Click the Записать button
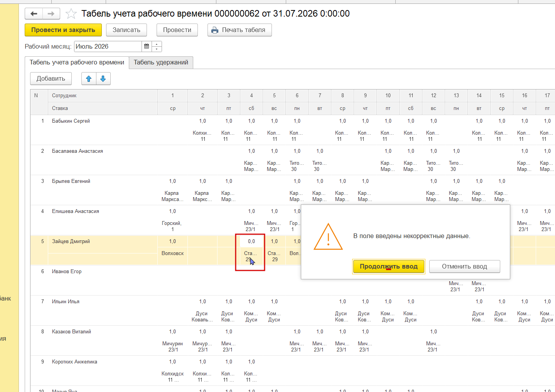Viewport: 555px width, 392px height. click(x=127, y=30)
